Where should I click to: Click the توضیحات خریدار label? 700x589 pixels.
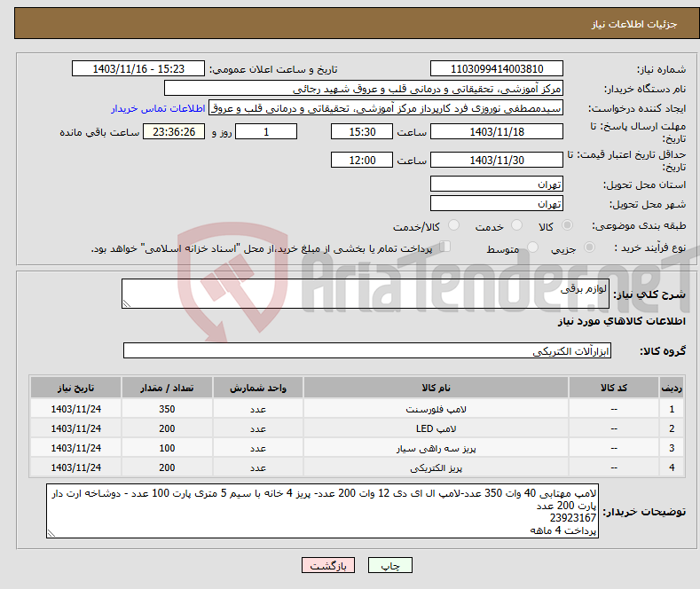click(x=644, y=512)
